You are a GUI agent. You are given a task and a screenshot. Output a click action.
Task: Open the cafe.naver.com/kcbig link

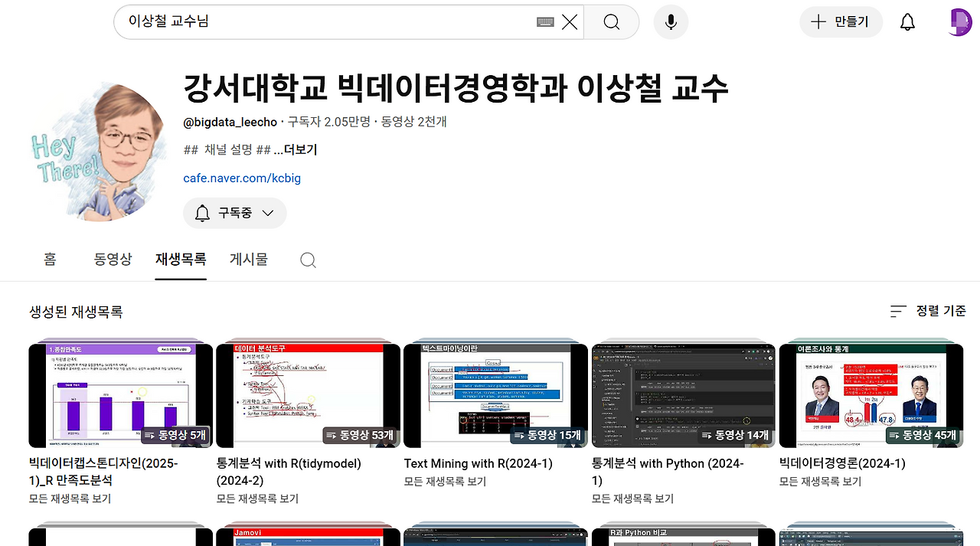pyautogui.click(x=242, y=178)
